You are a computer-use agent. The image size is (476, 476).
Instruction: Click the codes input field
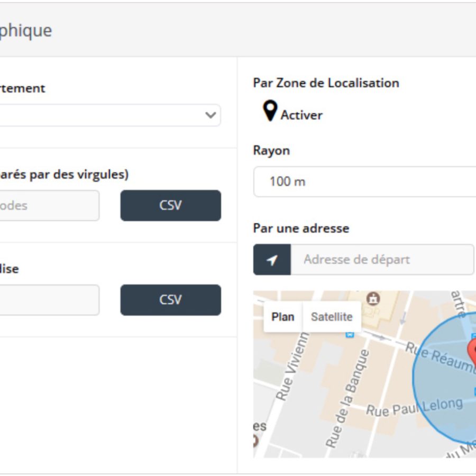coord(48,205)
